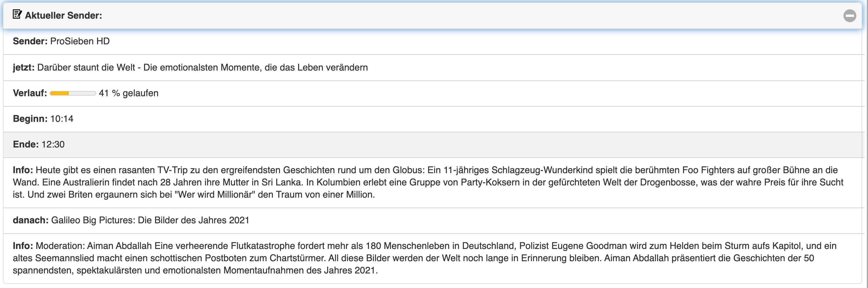Click the current show title Darüber staunt die Welt
This screenshot has height=288, width=868.
pyautogui.click(x=202, y=67)
